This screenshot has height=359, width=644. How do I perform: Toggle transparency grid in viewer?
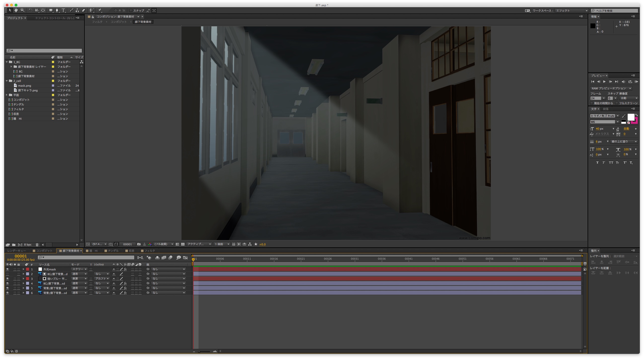click(183, 244)
